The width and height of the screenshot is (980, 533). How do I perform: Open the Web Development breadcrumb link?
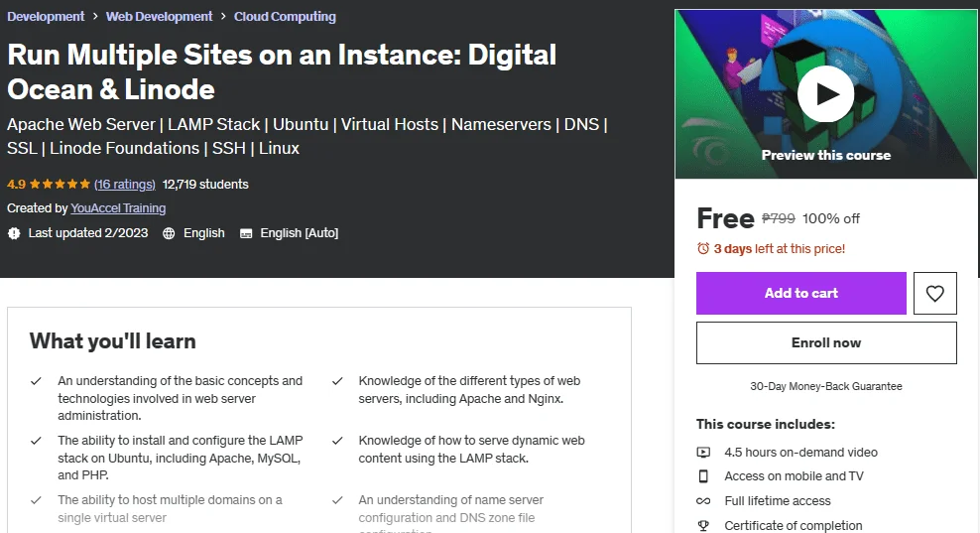(160, 16)
